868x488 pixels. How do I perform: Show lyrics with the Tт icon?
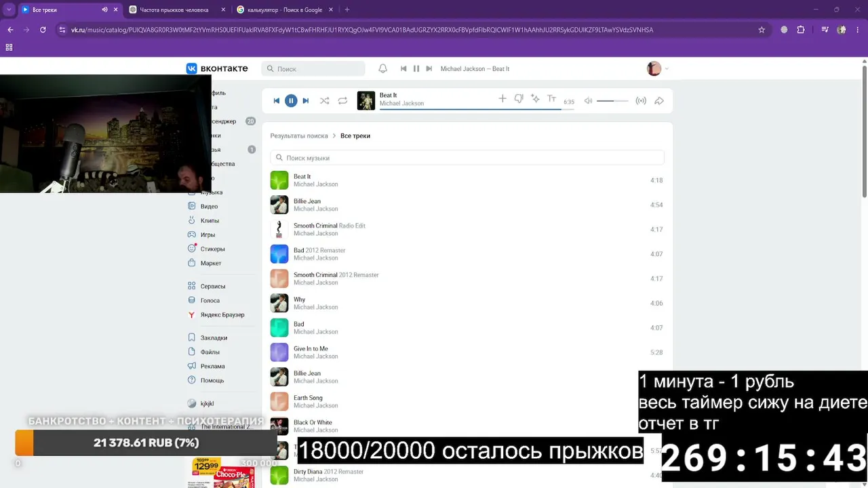pyautogui.click(x=551, y=99)
